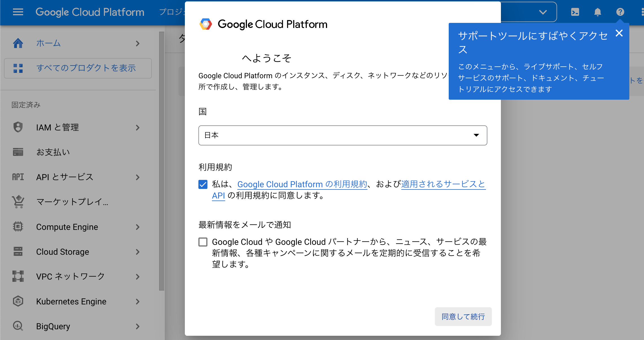This screenshot has width=644, height=340.
Task: Click Google Cloud Platform header title
Action: pos(90,12)
